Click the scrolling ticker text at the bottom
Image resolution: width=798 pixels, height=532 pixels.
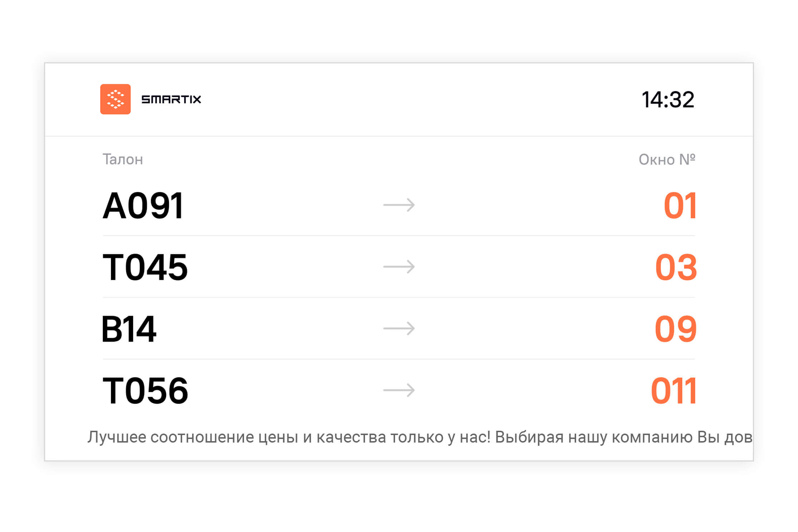pyautogui.click(x=420, y=437)
